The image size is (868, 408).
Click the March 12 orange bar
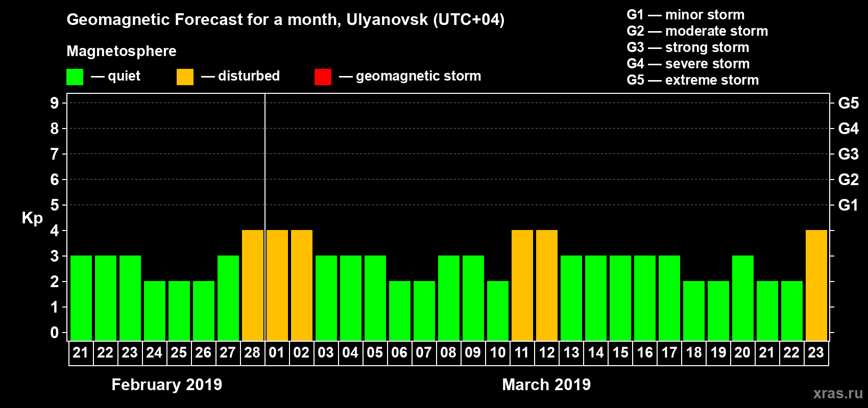click(x=547, y=285)
